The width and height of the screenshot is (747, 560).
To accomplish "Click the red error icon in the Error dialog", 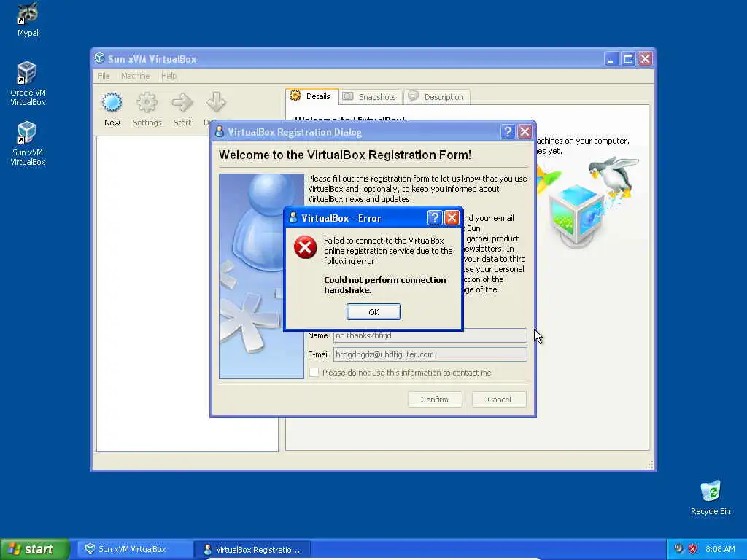I will point(306,248).
